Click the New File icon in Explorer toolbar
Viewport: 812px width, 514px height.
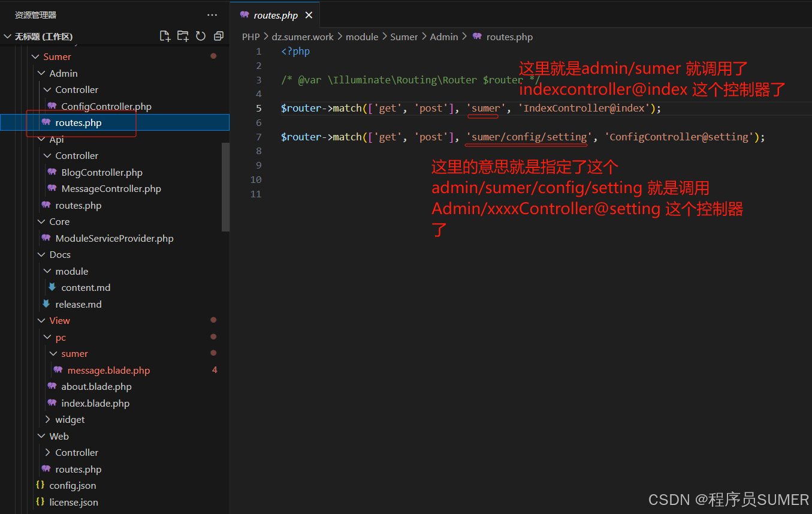coord(165,35)
